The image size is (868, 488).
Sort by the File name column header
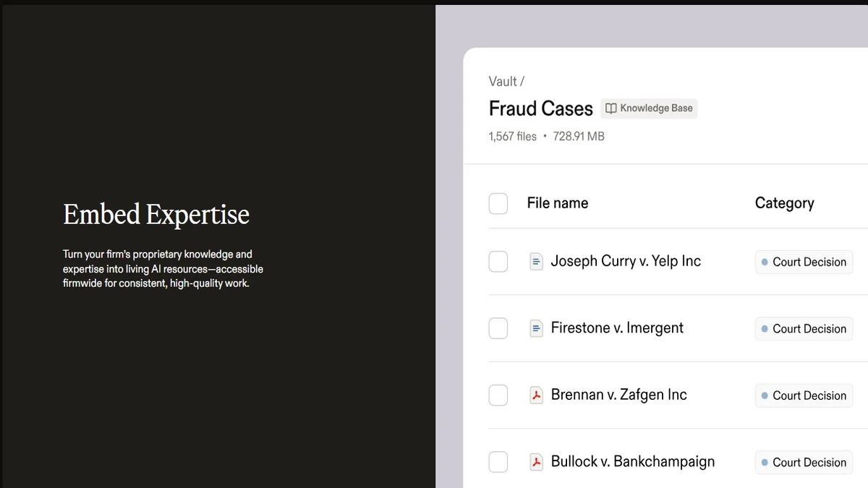tap(558, 203)
